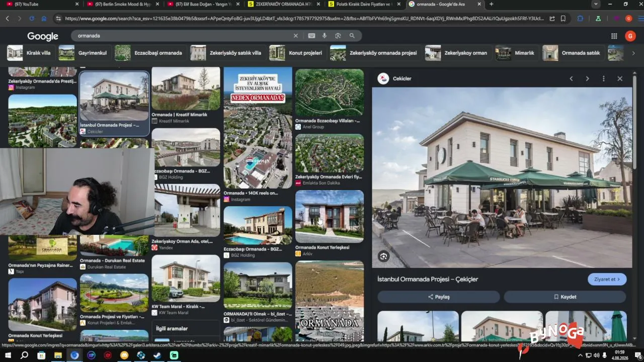Open the on-screen keyboard input tool
644x362 pixels.
(311, 36)
